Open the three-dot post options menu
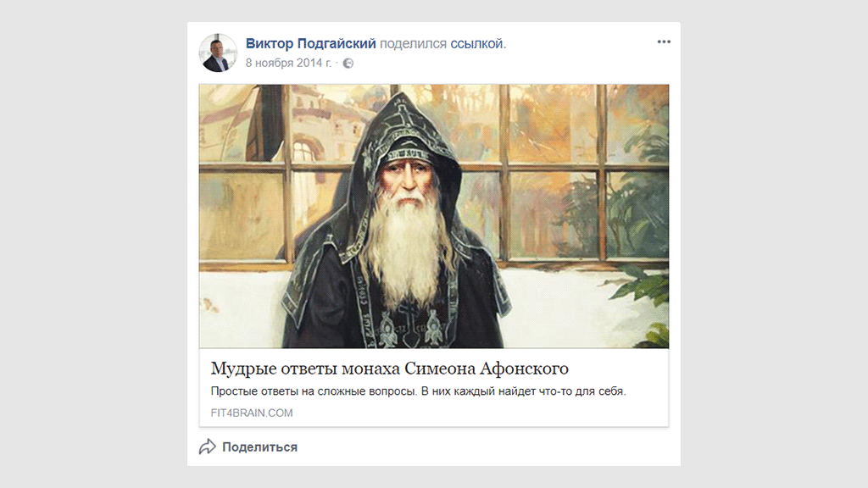868x488 pixels. pos(664,42)
